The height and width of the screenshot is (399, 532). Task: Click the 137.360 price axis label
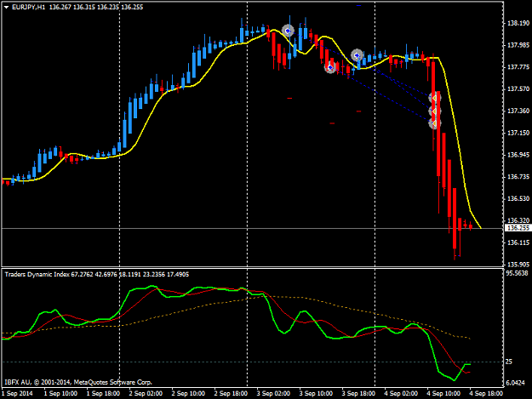518,111
